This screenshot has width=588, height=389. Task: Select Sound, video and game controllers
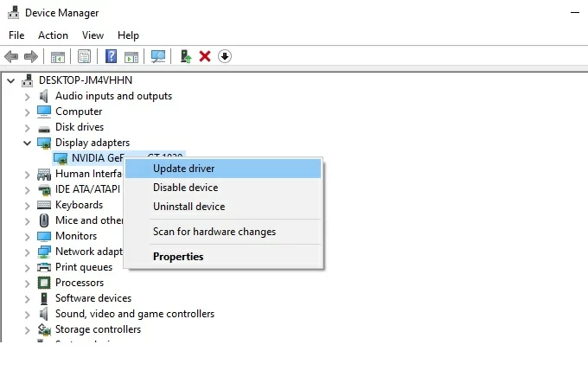(134, 314)
